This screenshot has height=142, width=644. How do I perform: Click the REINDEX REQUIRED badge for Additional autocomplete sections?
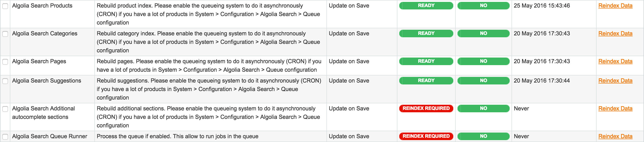[x=426, y=108]
